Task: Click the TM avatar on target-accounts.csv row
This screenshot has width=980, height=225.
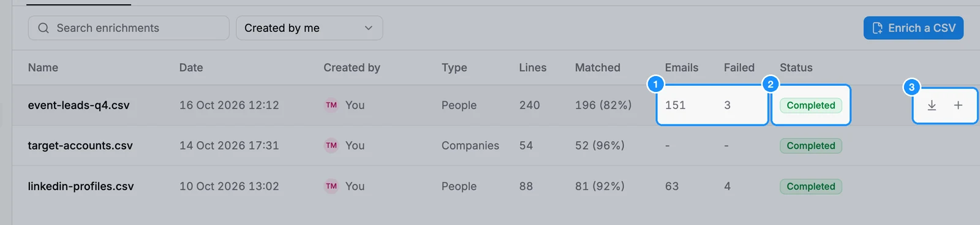Action: point(331,146)
